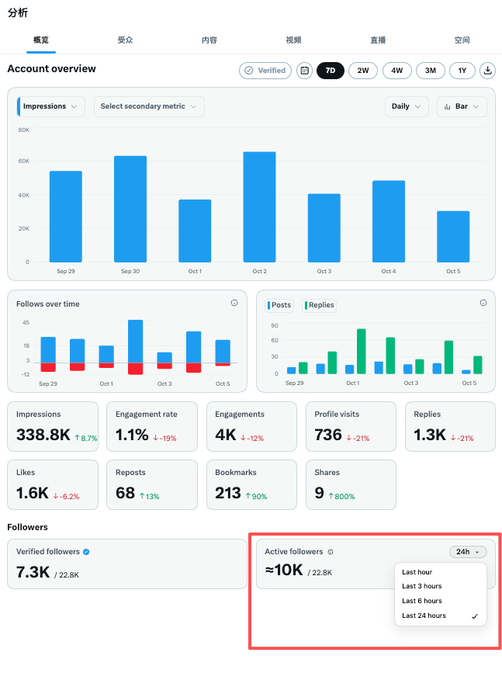502x680 pixels.
Task: Click the Account overview heading
Action: tap(52, 69)
